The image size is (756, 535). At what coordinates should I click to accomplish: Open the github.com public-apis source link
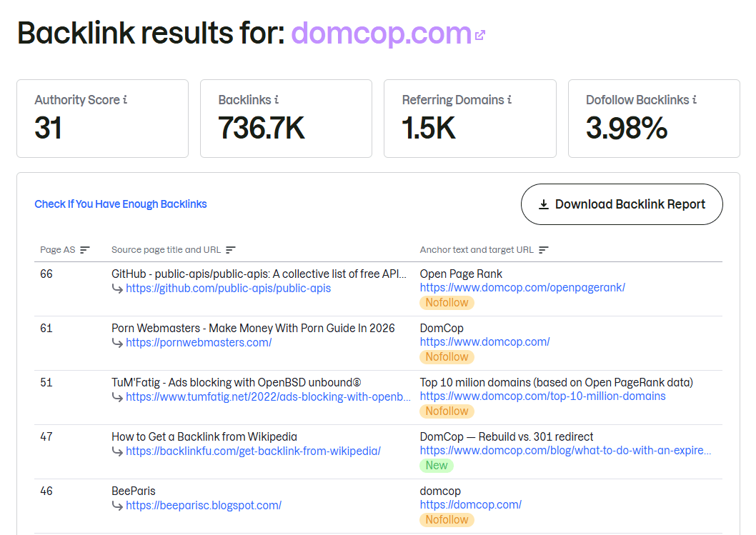pyautogui.click(x=228, y=289)
